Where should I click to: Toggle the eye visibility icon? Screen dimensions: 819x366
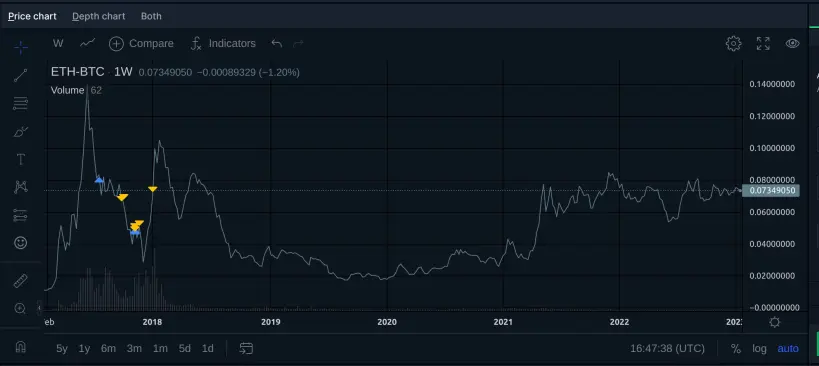(792, 44)
